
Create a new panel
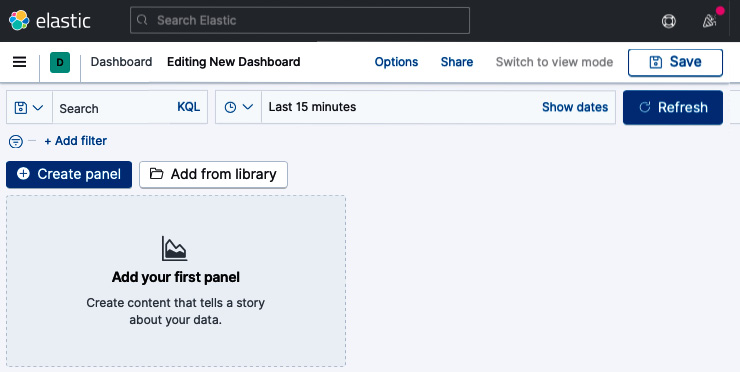(69, 175)
